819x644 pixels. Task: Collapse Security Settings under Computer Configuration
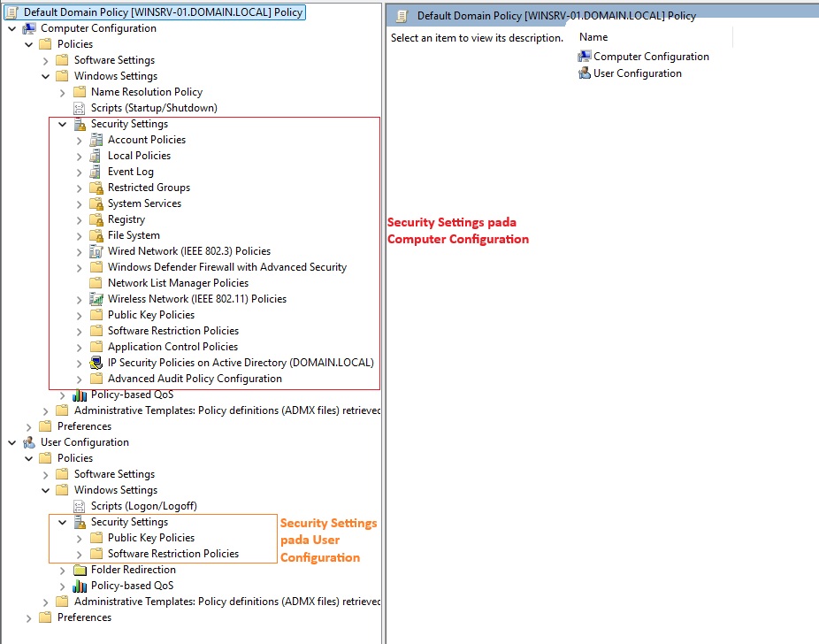(x=62, y=124)
